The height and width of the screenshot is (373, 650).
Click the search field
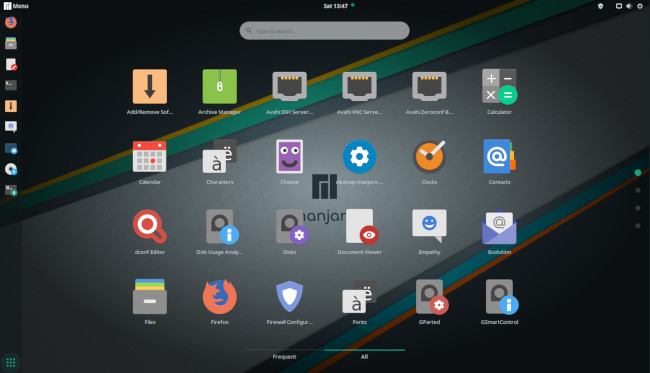[324, 31]
